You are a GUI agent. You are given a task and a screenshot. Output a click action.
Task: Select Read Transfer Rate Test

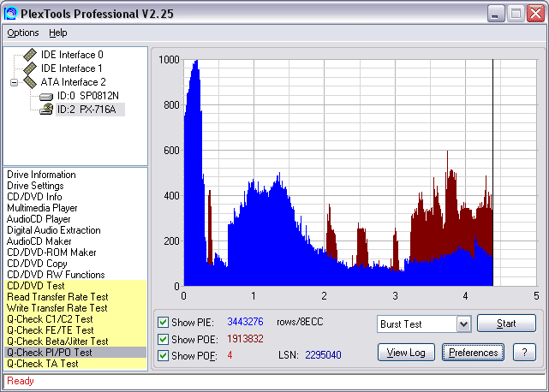click(57, 297)
